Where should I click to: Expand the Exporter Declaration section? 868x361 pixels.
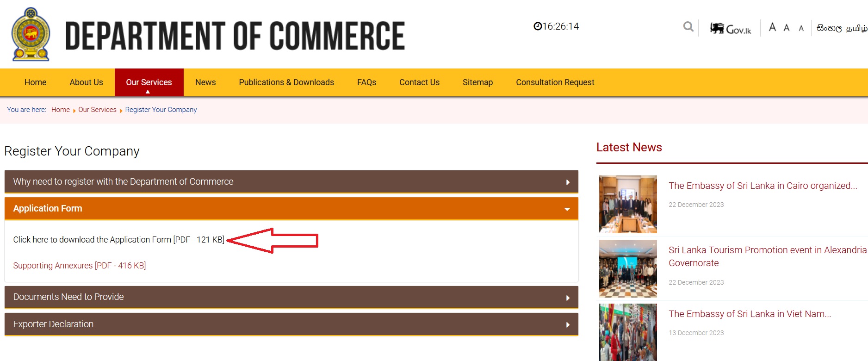[x=291, y=324]
